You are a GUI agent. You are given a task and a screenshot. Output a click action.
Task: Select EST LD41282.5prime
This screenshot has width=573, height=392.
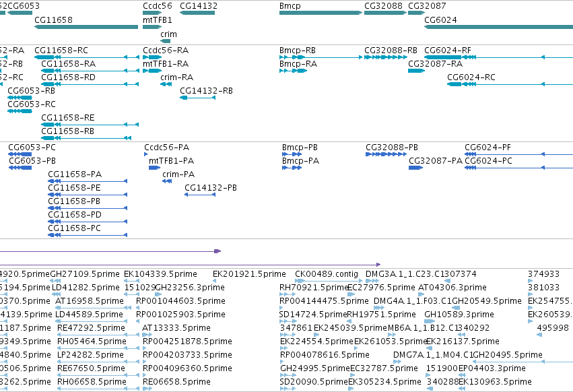(57, 294)
